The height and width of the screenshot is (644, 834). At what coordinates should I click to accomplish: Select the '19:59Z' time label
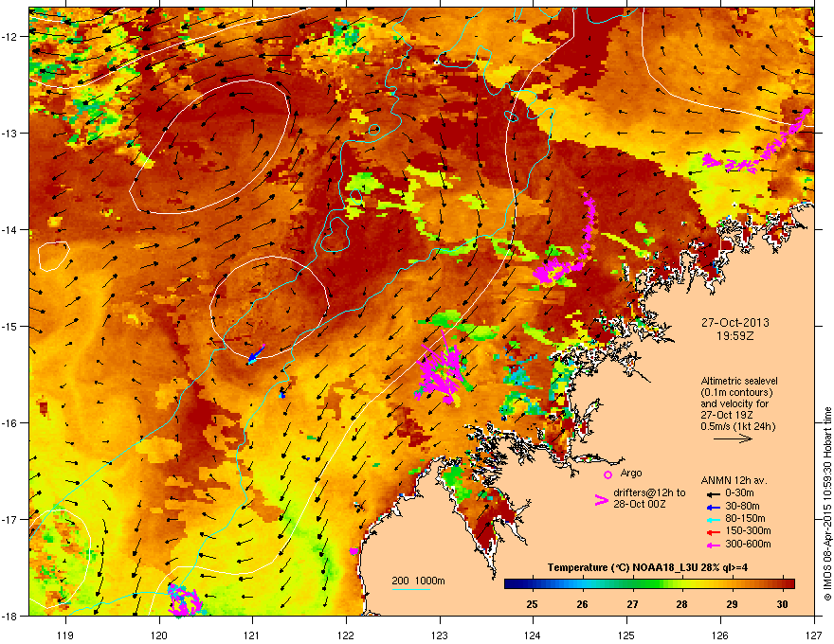(x=735, y=336)
